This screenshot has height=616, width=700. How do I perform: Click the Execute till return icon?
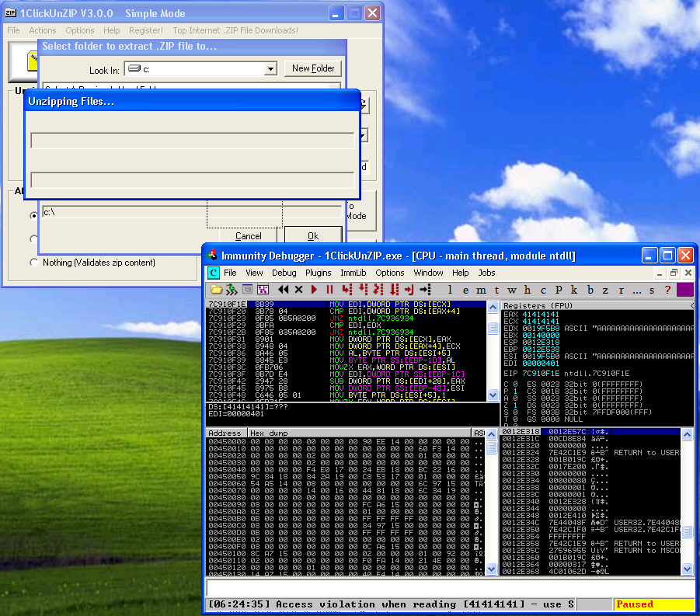click(409, 290)
